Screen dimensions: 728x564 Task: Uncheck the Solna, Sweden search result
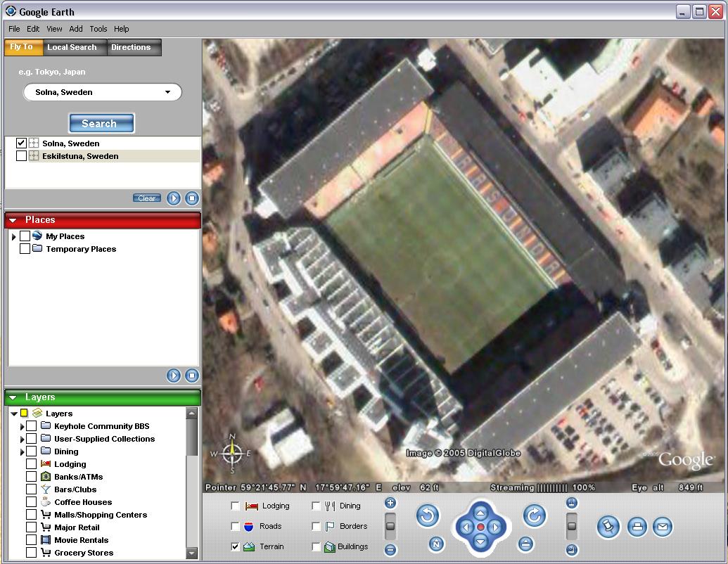click(21, 143)
